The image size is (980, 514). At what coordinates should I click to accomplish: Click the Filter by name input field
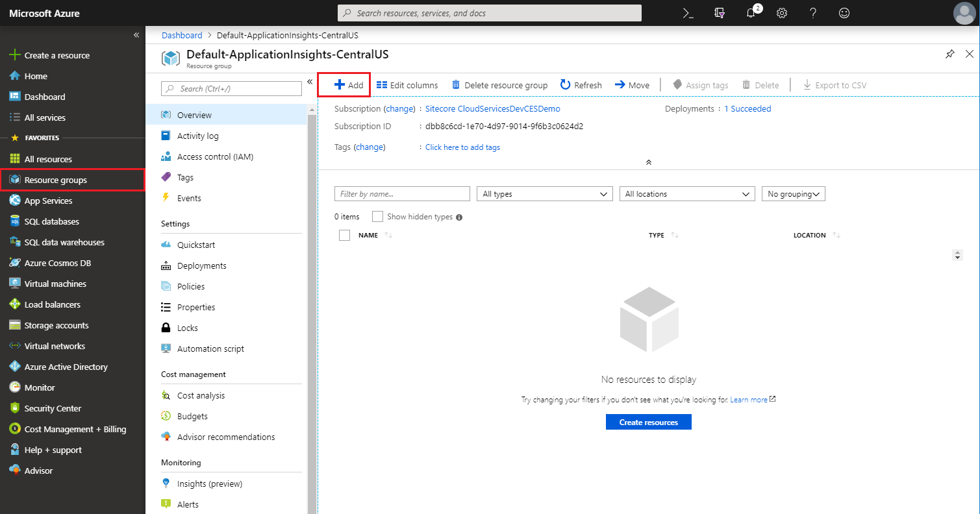click(x=402, y=194)
